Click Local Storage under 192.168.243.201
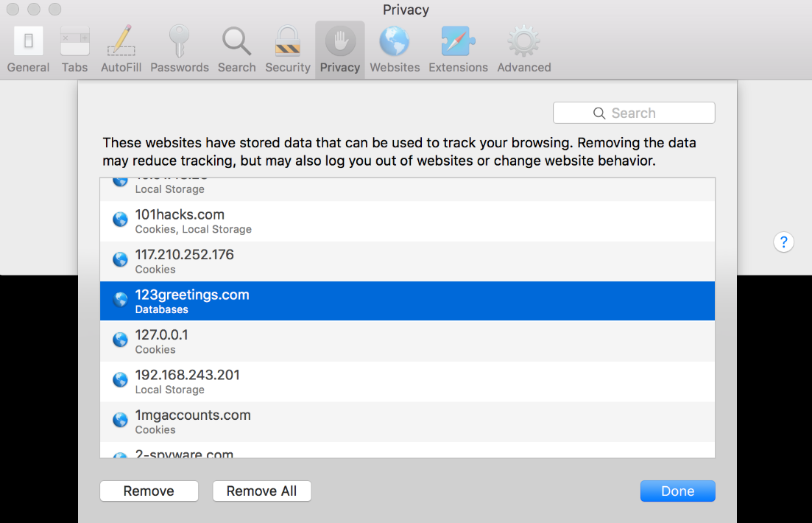Screen dimensions: 812x523 pos(170,390)
